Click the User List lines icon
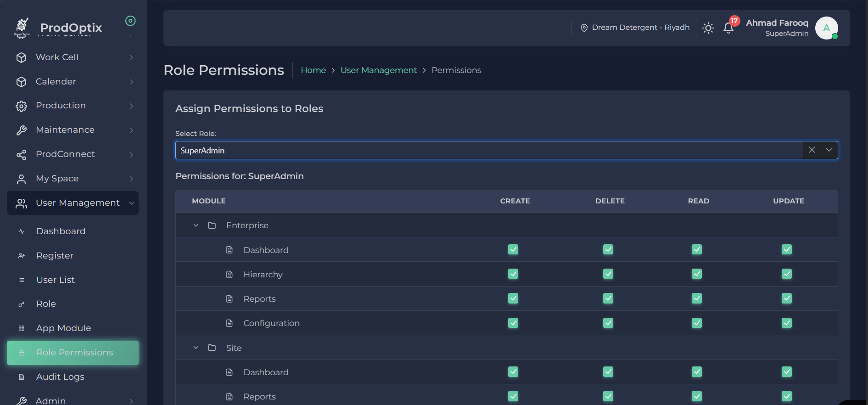Image resolution: width=868 pixels, height=405 pixels. (21, 280)
